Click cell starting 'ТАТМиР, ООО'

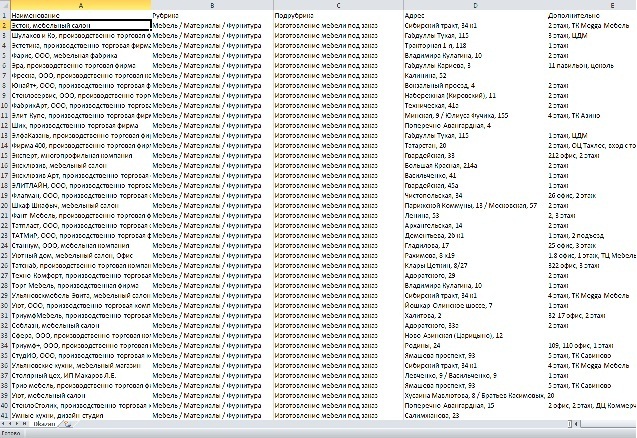[x=81, y=235]
